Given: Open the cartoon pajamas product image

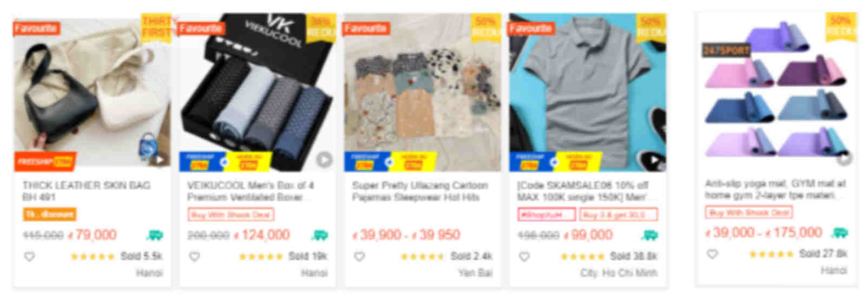Looking at the screenshot, I should [x=423, y=93].
